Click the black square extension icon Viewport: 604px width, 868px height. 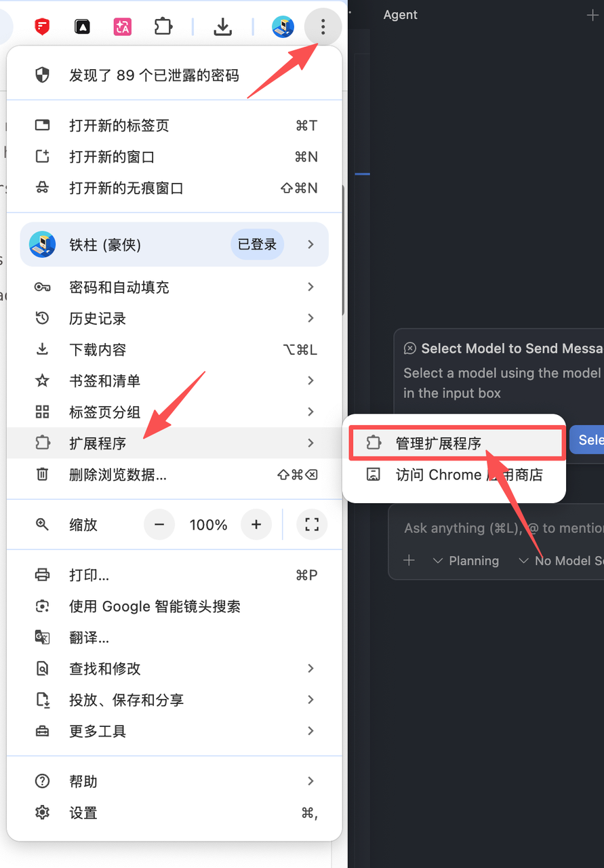82,27
